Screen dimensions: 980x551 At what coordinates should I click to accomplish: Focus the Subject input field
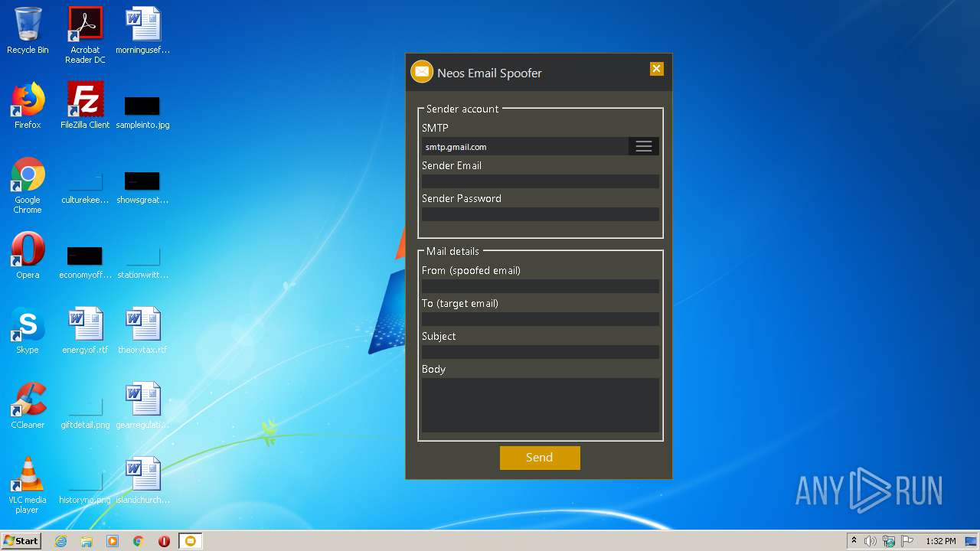[541, 352]
